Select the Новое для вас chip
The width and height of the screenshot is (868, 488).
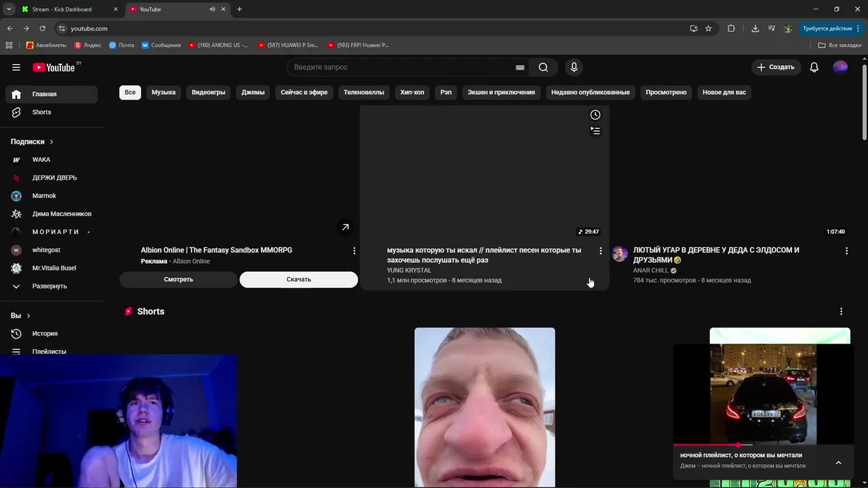point(724,92)
